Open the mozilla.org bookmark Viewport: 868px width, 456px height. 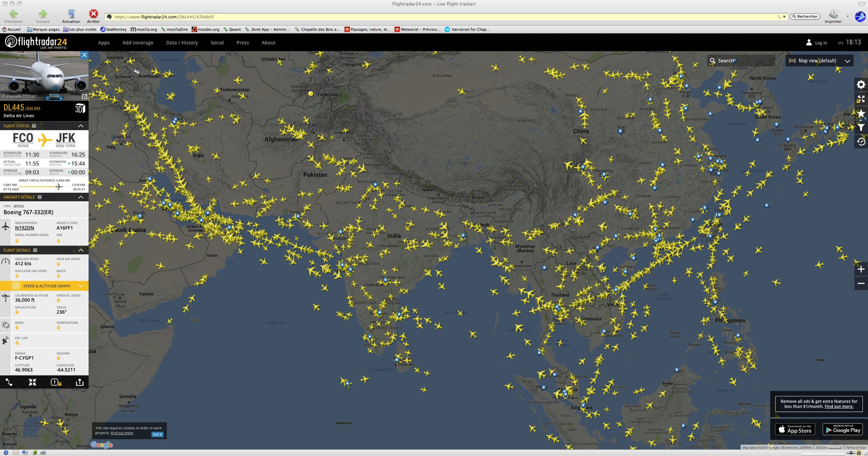143,29
